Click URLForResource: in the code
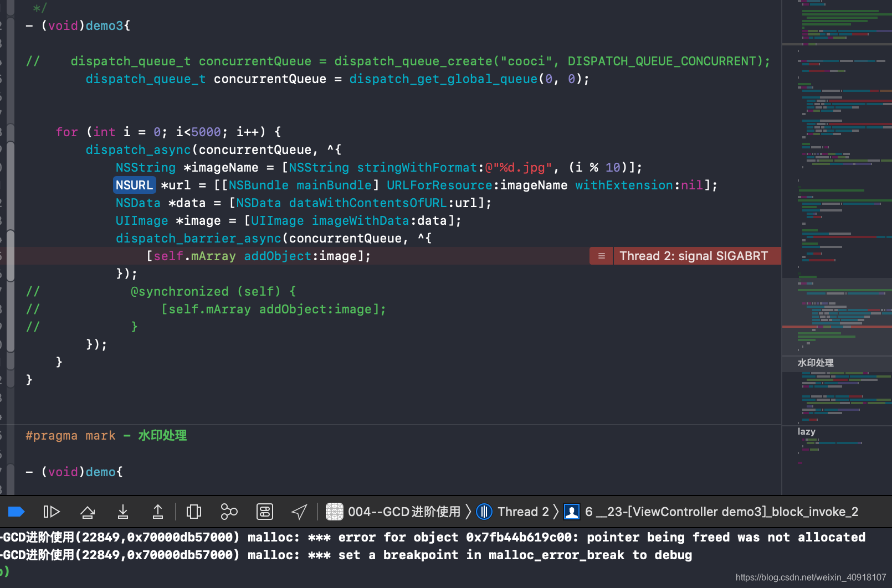Viewport: 892px width, 588px height. [440, 185]
